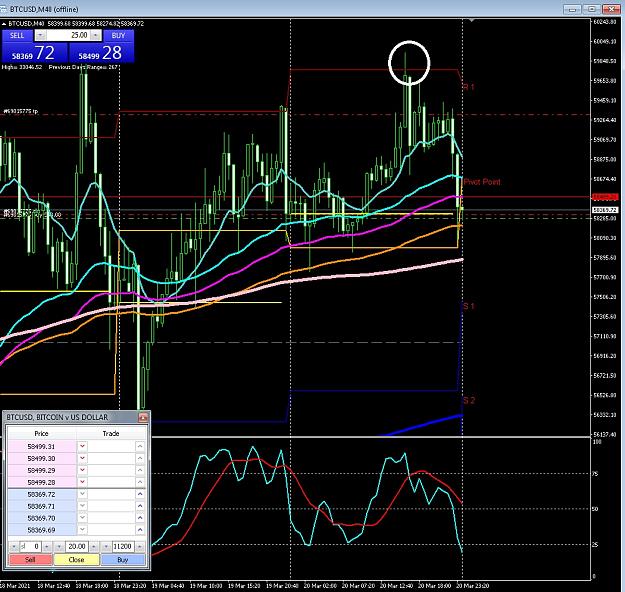
Task: Select the 58369.72 price cell
Action: pos(42,494)
